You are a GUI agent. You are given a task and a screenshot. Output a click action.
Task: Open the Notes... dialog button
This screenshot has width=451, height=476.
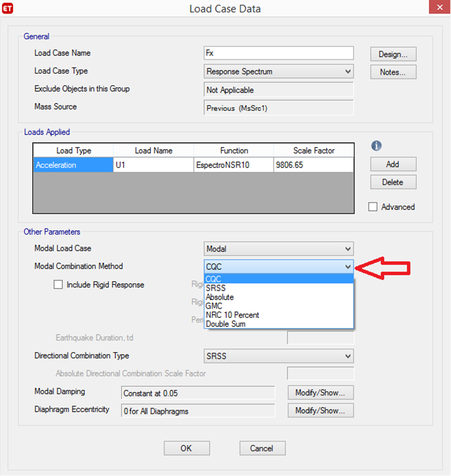coord(393,72)
